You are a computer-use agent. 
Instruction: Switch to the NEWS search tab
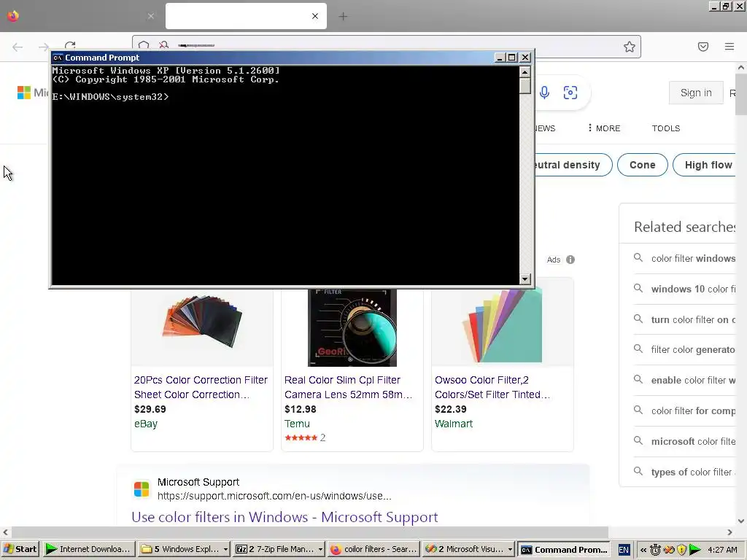545,128
